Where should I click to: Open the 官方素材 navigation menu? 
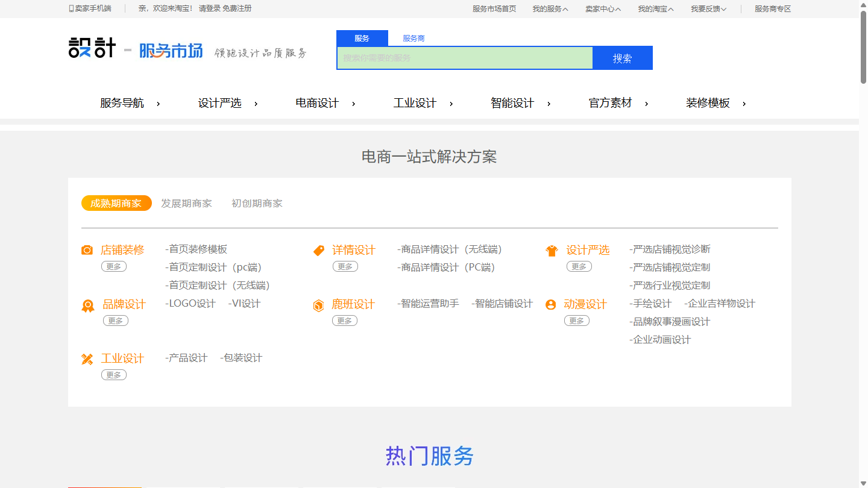coord(618,103)
